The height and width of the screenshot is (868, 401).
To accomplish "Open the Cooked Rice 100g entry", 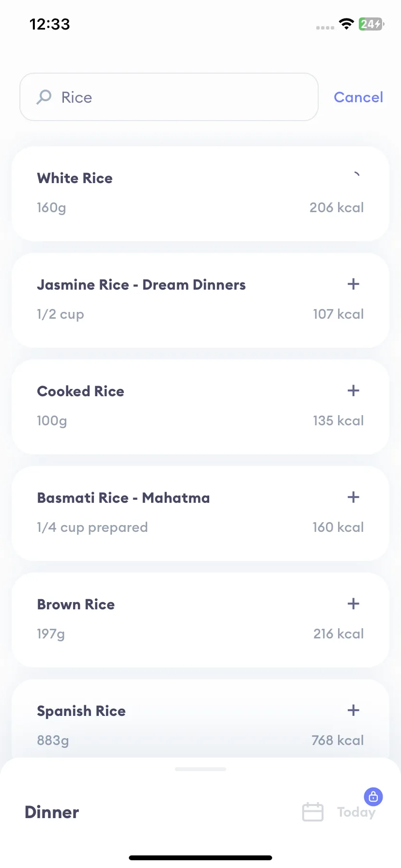I will click(200, 407).
